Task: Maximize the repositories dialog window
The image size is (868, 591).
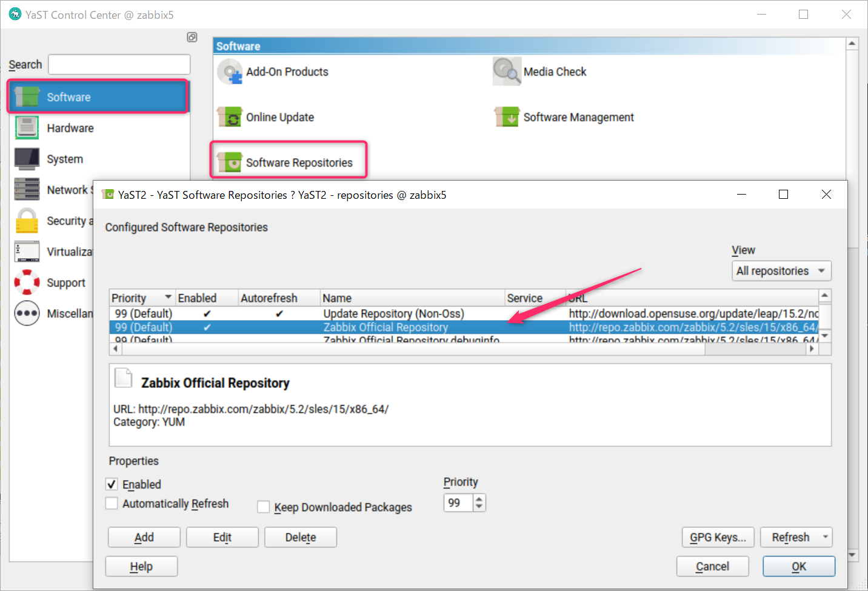Action: (x=783, y=195)
